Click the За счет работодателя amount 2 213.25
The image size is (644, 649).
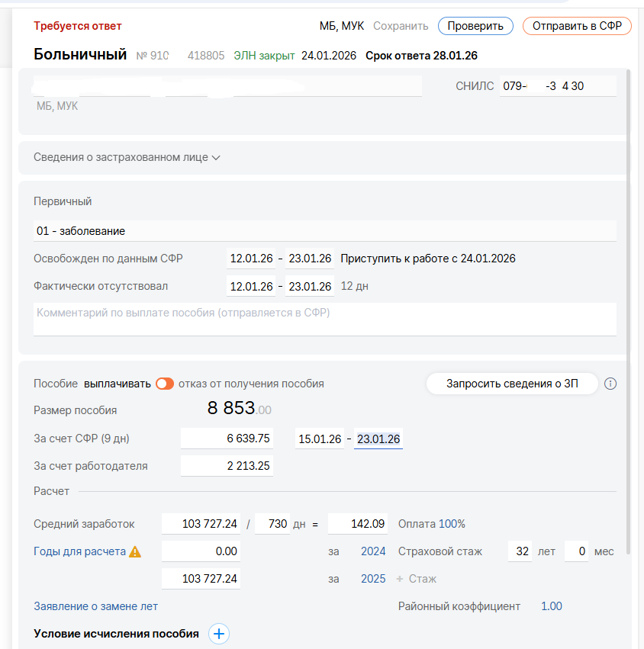227,466
